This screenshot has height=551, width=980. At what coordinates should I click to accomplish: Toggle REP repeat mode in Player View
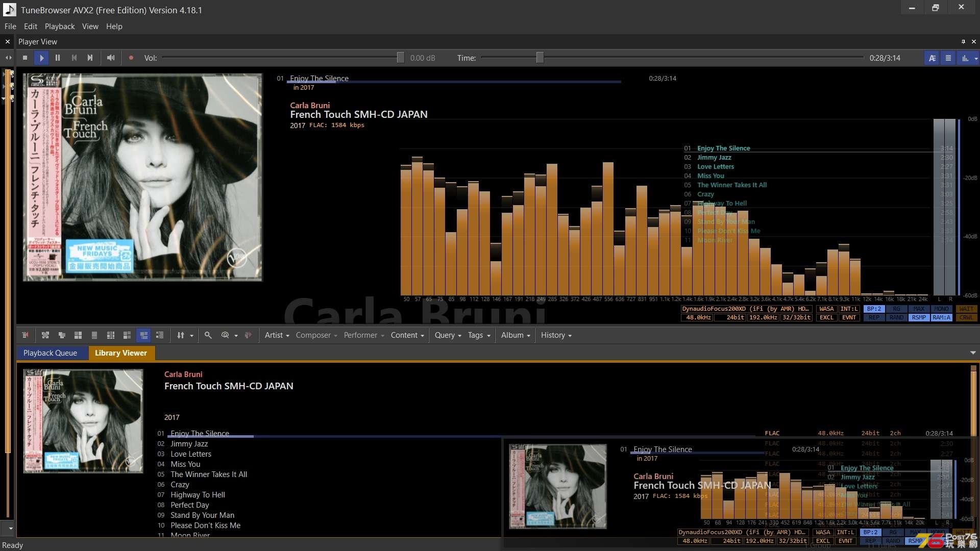874,317
